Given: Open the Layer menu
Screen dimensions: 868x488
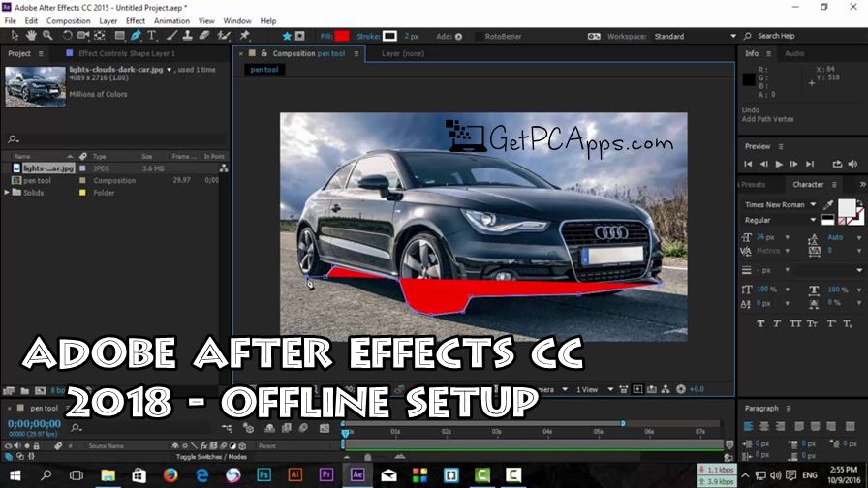Looking at the screenshot, I should pos(108,21).
